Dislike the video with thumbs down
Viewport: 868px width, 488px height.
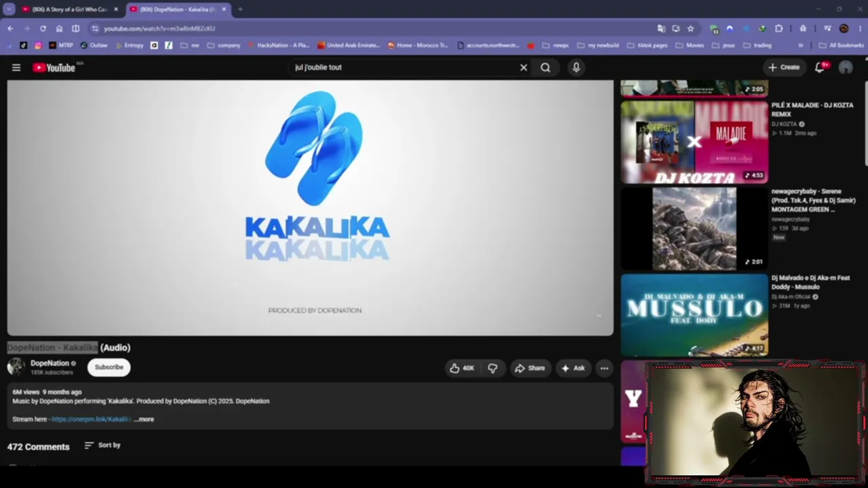click(493, 368)
